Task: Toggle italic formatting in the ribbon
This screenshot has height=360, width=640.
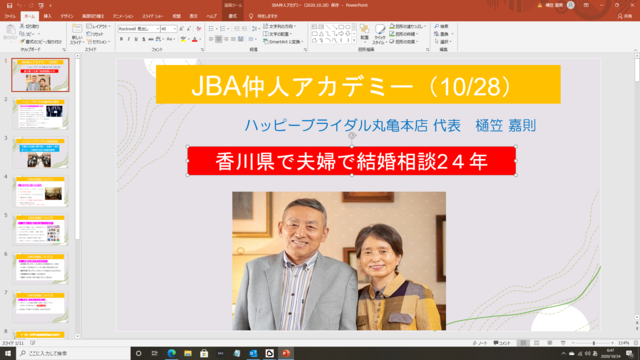Action: 129,39
